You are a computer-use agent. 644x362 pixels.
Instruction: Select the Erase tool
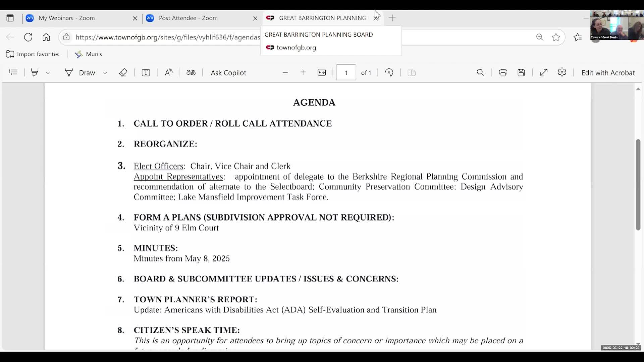123,72
